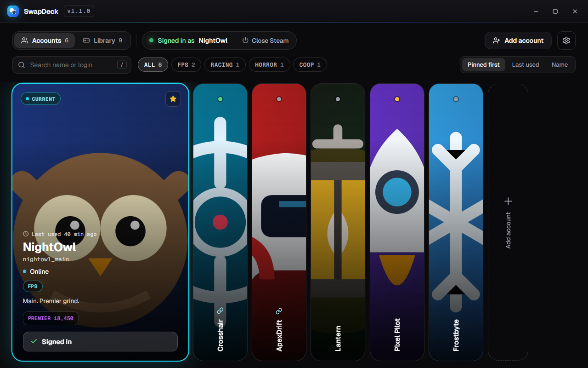588x368 pixels.
Task: Click the link icon on ApexDrift card
Action: pyautogui.click(x=279, y=311)
